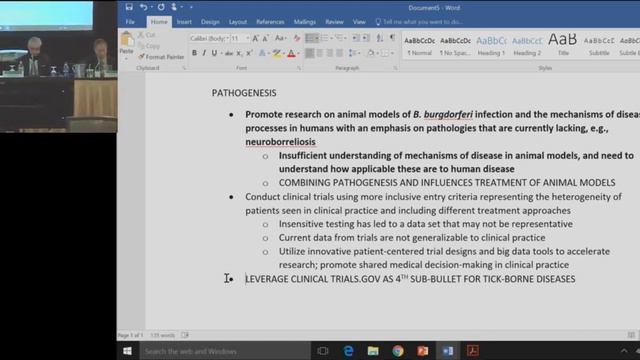Viewport: 640px width, 360px height.
Task: Undo the last action
Action: point(143,7)
